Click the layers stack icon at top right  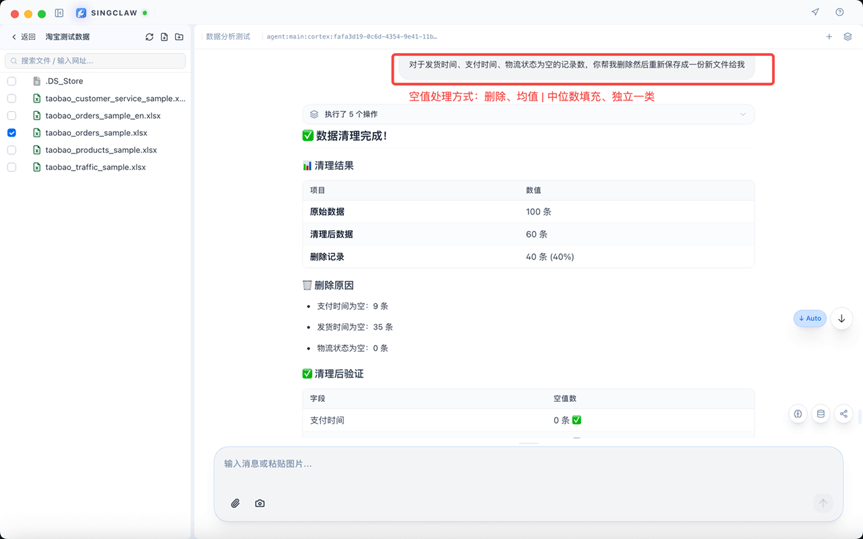click(847, 37)
